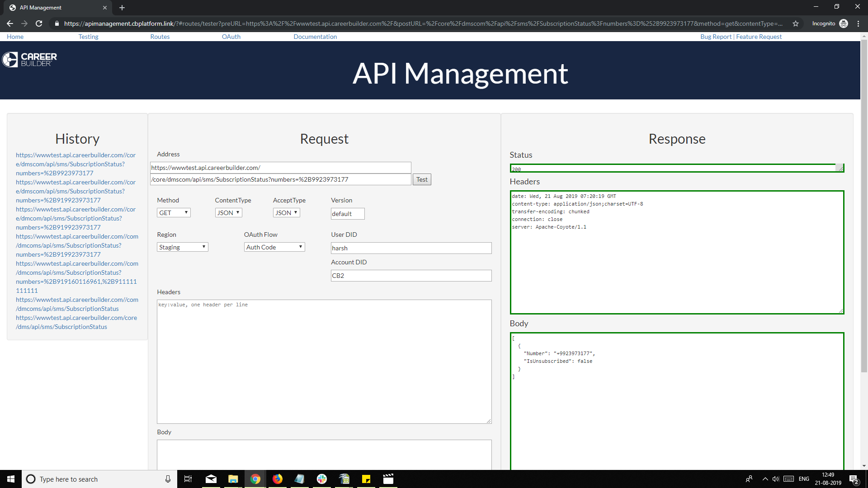Screen dimensions: 868x488
Task: Open Firefox from taskbar
Action: coord(277,479)
